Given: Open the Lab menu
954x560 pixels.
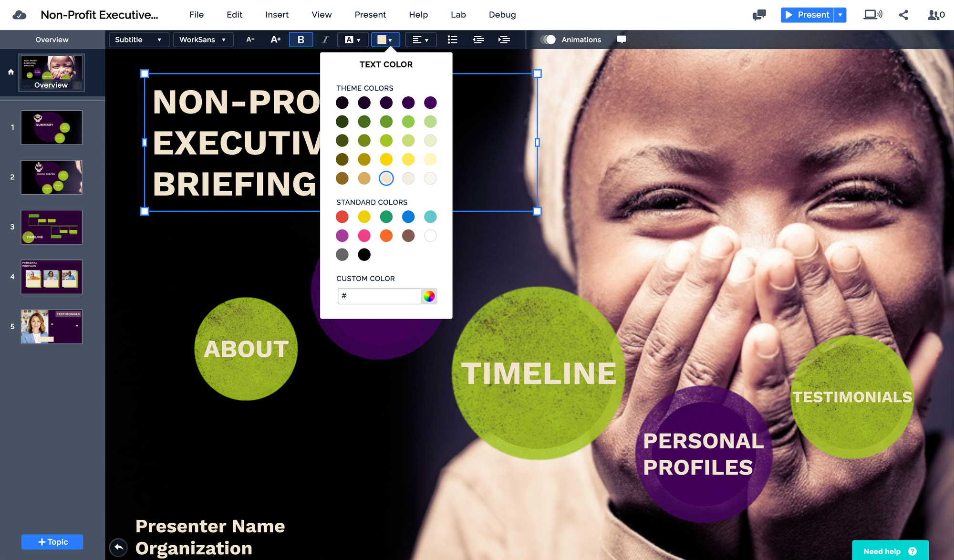Looking at the screenshot, I should point(458,15).
